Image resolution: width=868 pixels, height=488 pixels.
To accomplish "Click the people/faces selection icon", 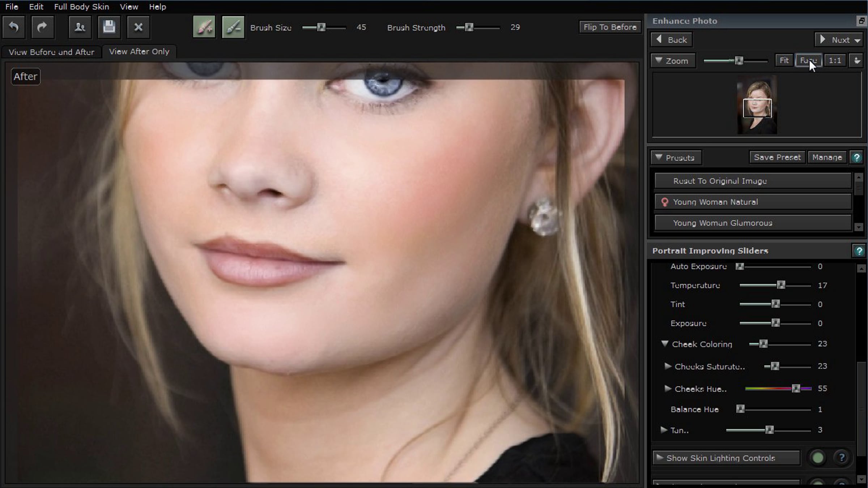I will 80,27.
